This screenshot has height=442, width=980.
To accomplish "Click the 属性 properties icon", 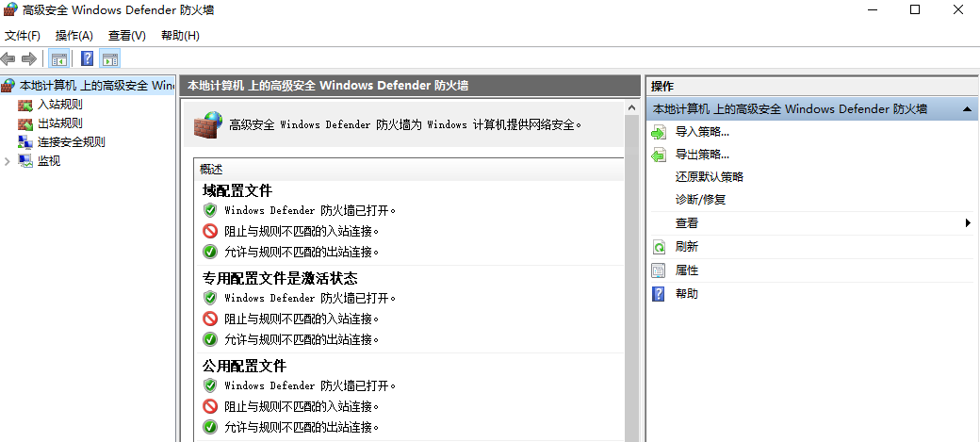I will tap(659, 270).
